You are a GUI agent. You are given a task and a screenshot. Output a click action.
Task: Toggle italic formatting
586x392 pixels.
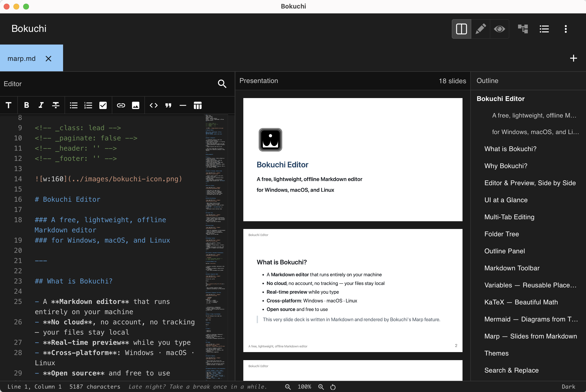pyautogui.click(x=41, y=105)
